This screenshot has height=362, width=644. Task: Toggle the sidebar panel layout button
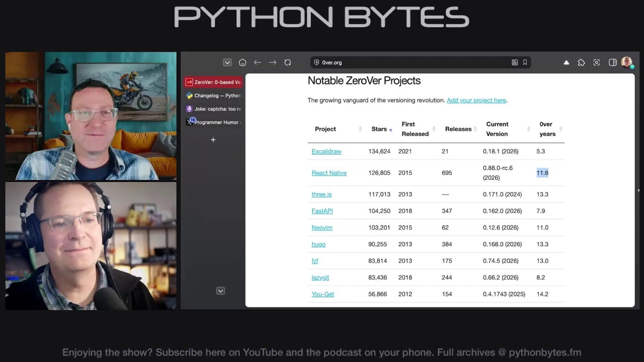pyautogui.click(x=612, y=62)
